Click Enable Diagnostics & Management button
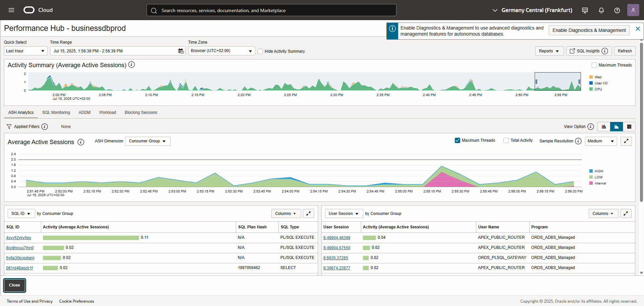644x306 pixels. coord(589,30)
